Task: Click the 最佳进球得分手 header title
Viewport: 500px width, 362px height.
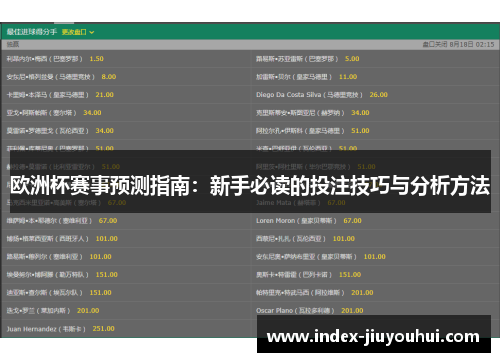Action: [x=32, y=32]
